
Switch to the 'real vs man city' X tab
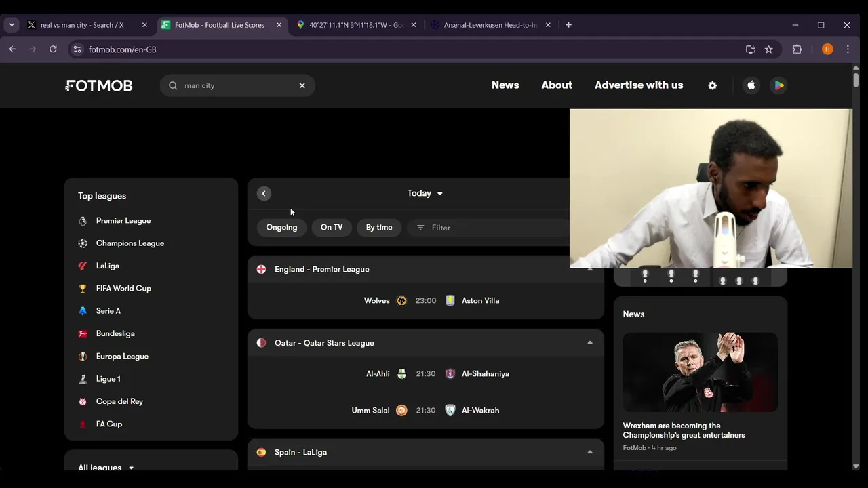(87, 25)
